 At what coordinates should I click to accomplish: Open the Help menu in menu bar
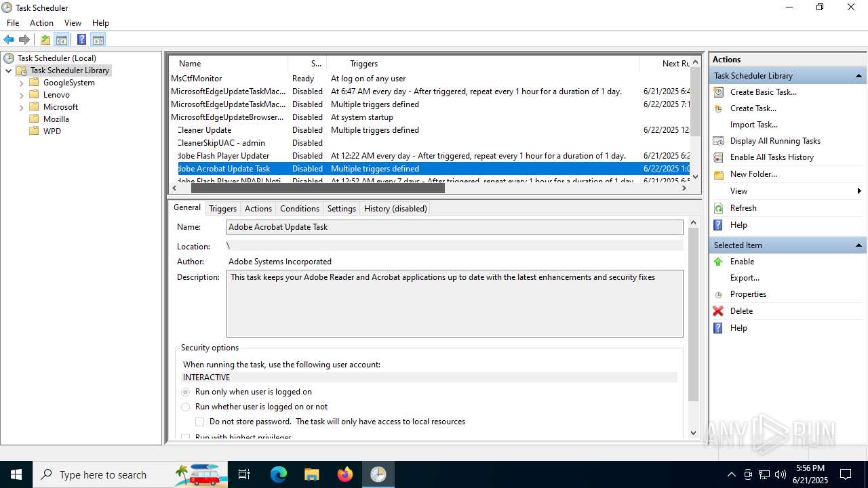[100, 23]
